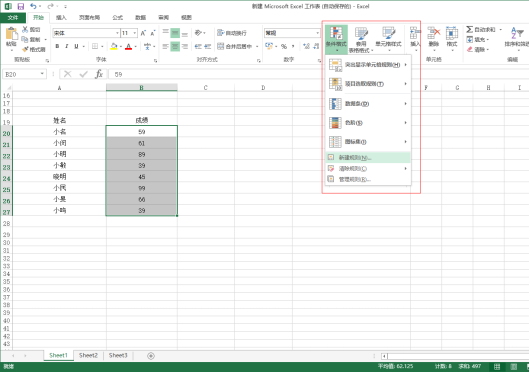Viewport: 530px width, 373px height.
Task: Click the increase font size icon
Action: 143,33
